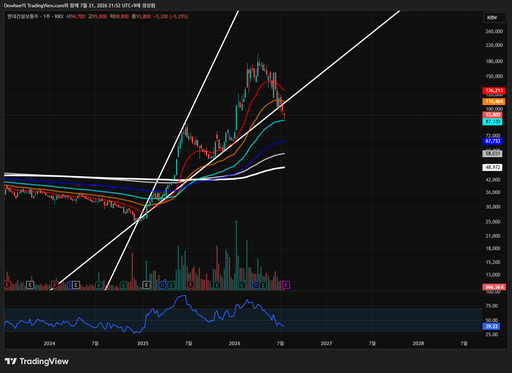Click the green earnings marker above the first 7월 label

click(x=98, y=285)
